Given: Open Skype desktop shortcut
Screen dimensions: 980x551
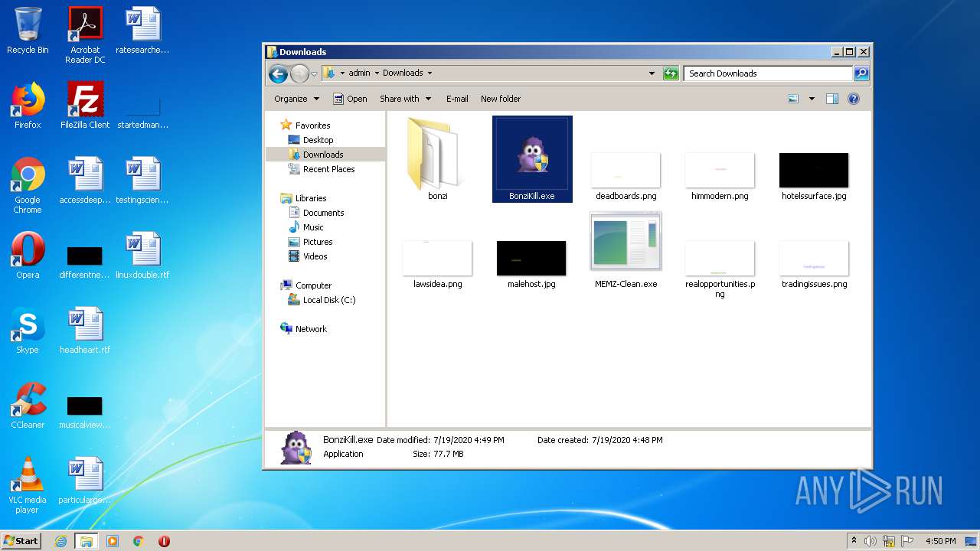Looking at the screenshot, I should [x=28, y=331].
